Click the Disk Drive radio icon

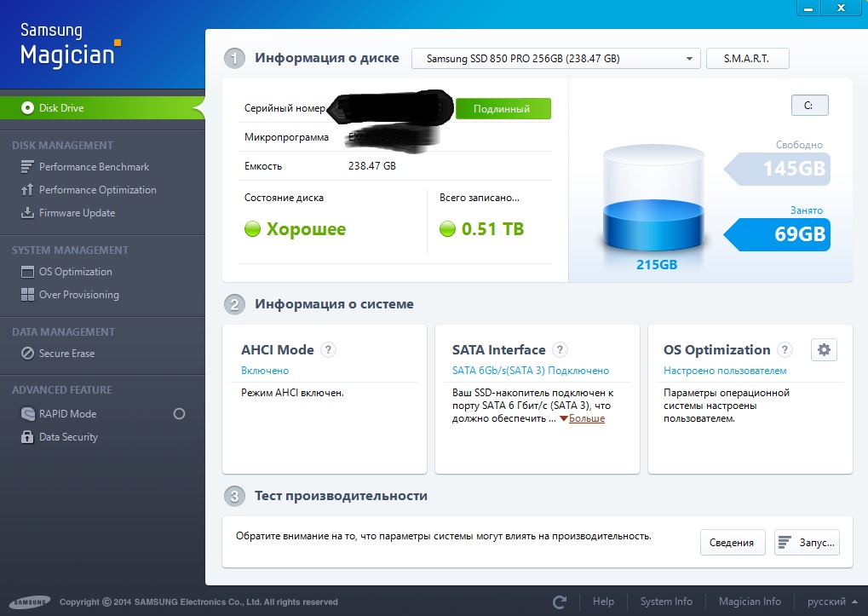[x=27, y=108]
